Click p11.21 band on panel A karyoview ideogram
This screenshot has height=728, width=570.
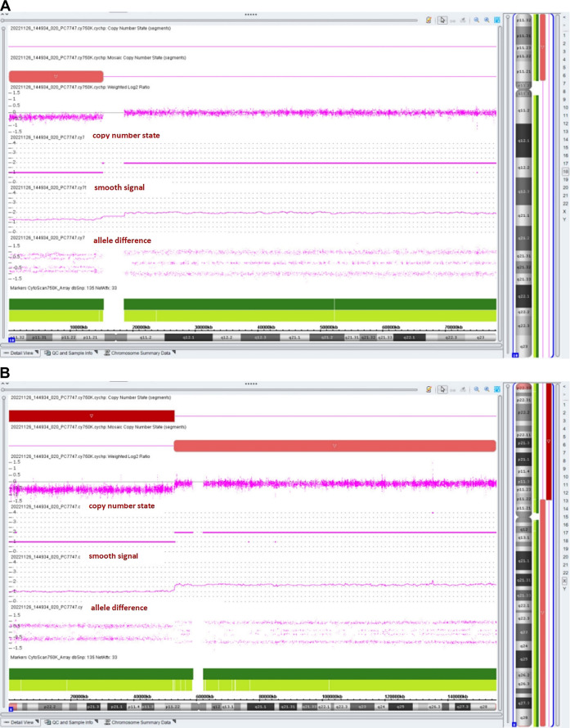coord(523,71)
